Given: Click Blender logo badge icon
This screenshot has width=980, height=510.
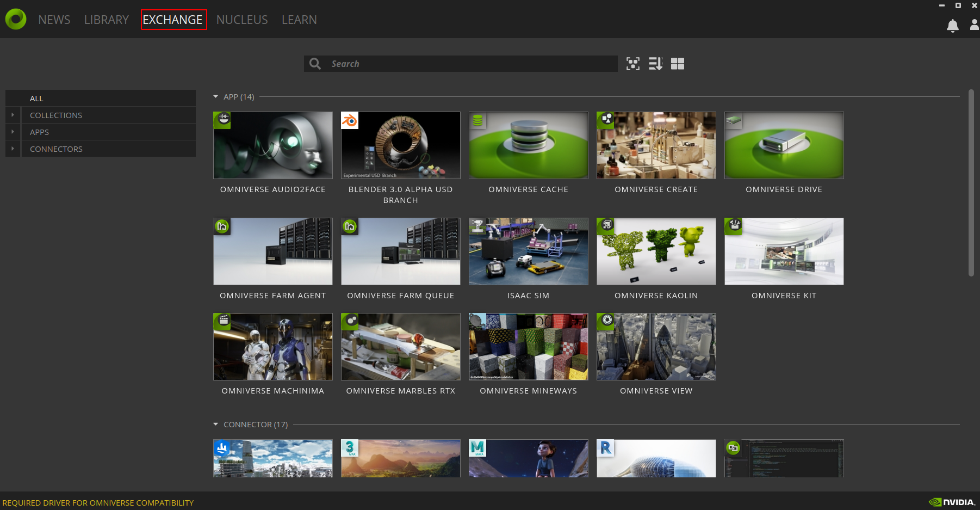Looking at the screenshot, I should (x=350, y=120).
